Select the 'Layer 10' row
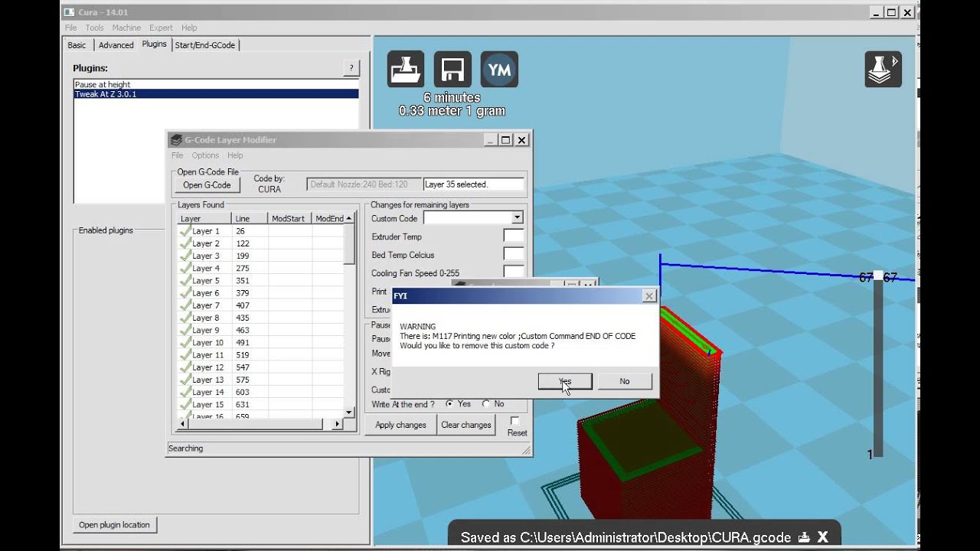Image resolution: width=980 pixels, height=551 pixels. [260, 342]
